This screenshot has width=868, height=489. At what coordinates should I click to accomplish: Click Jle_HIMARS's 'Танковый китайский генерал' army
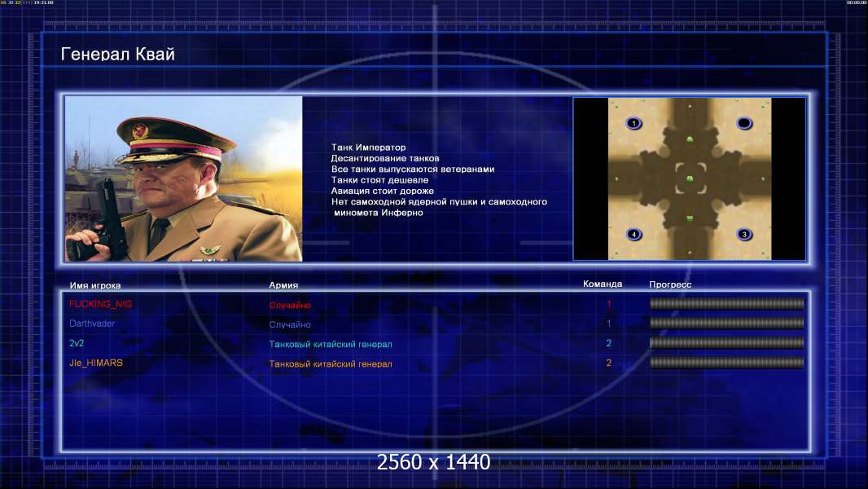pos(331,363)
